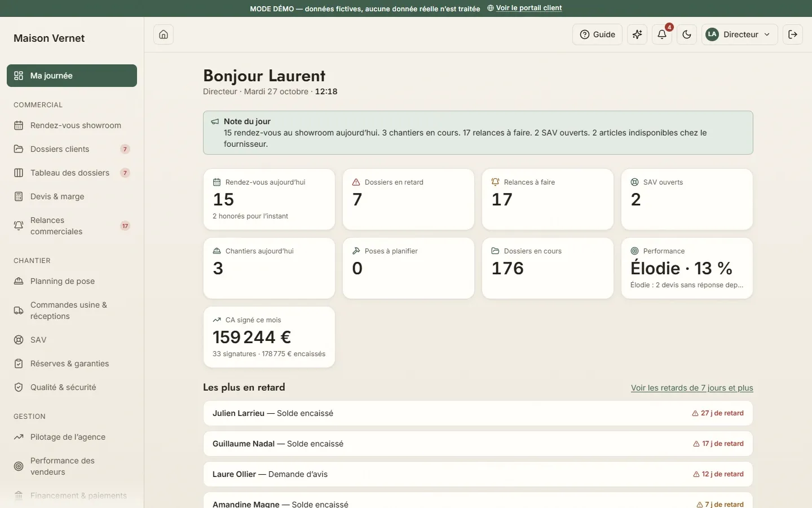Follow 'Voir les retards de 7 jours et plus'
812x508 pixels.
tap(692, 388)
